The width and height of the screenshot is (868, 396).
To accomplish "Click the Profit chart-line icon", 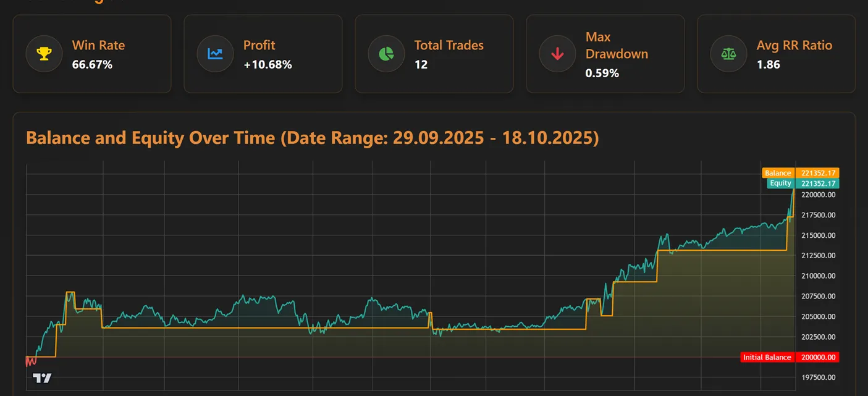I will [215, 54].
